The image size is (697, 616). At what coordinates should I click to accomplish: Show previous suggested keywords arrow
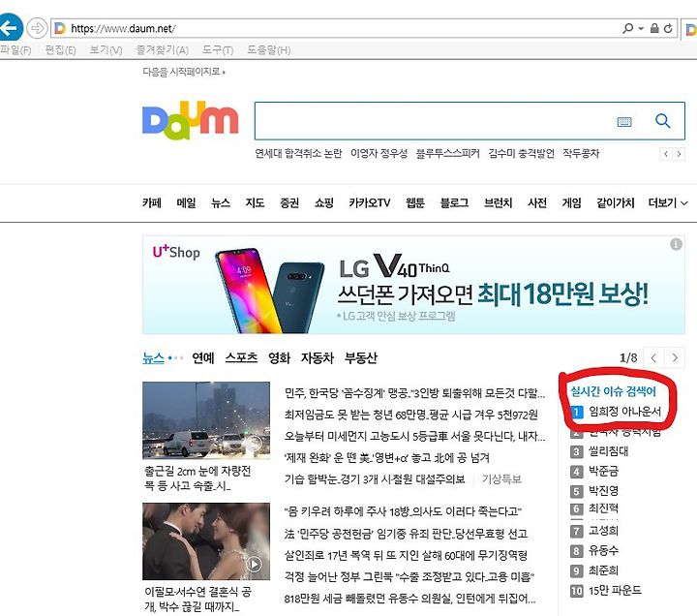click(665, 154)
